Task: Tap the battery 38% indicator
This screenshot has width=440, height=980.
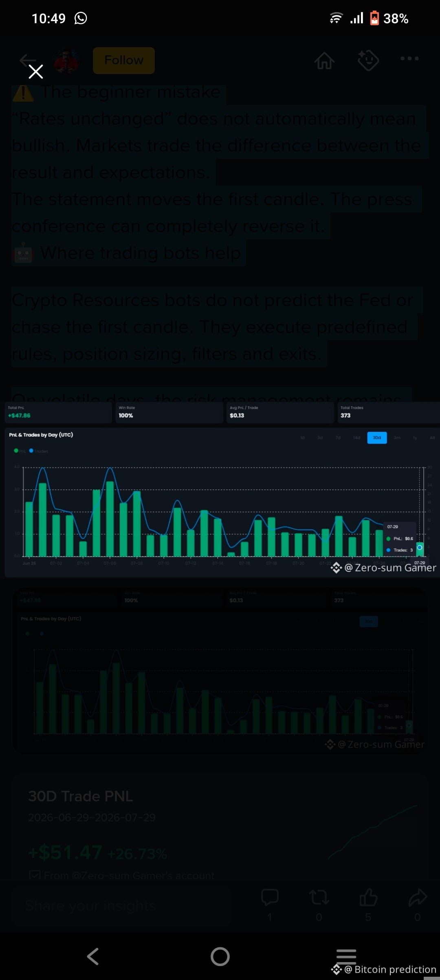Action: click(x=389, y=18)
